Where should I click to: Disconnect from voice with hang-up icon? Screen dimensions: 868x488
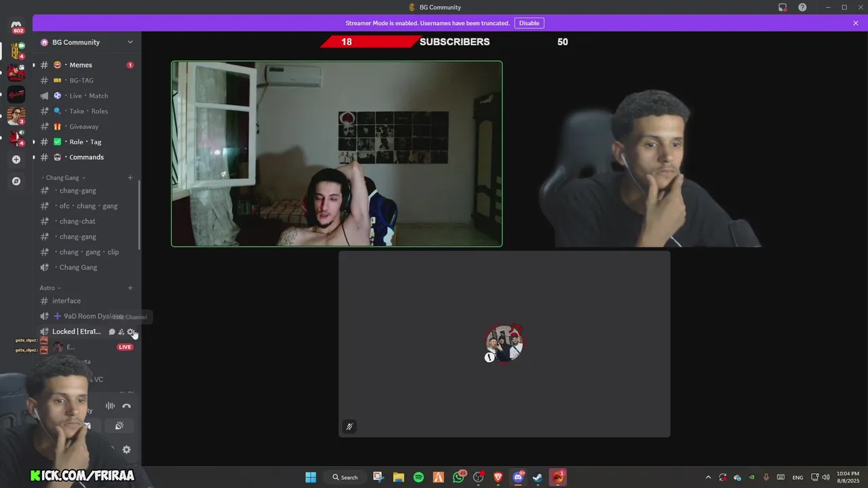click(127, 406)
